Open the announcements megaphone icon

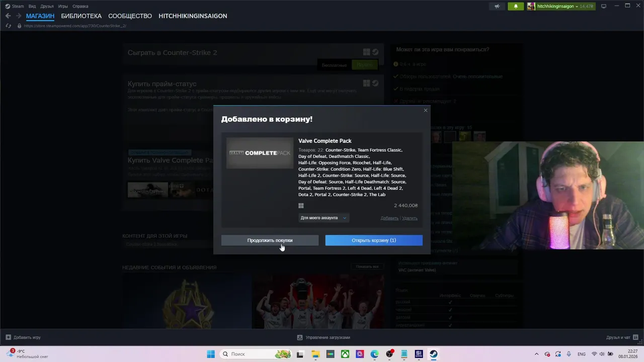[497, 6]
